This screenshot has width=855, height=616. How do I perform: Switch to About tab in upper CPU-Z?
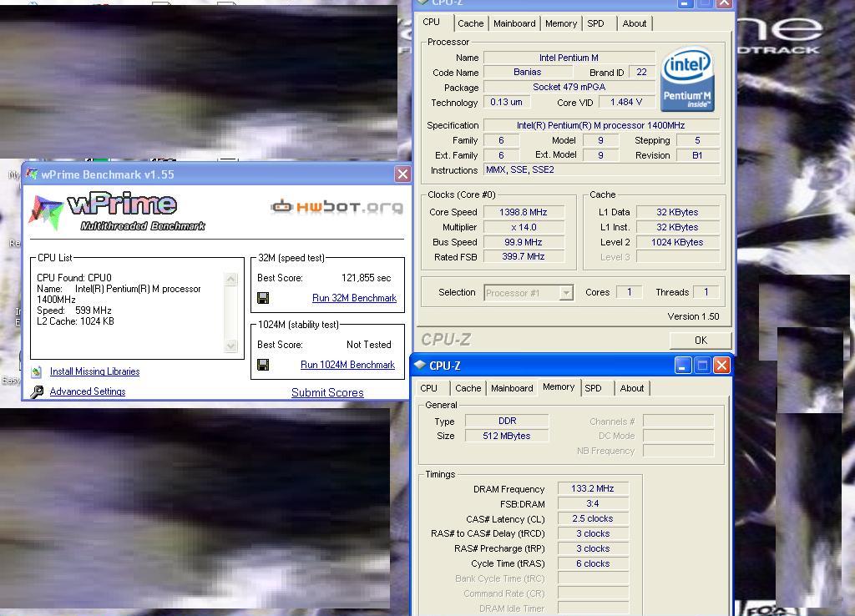point(635,23)
